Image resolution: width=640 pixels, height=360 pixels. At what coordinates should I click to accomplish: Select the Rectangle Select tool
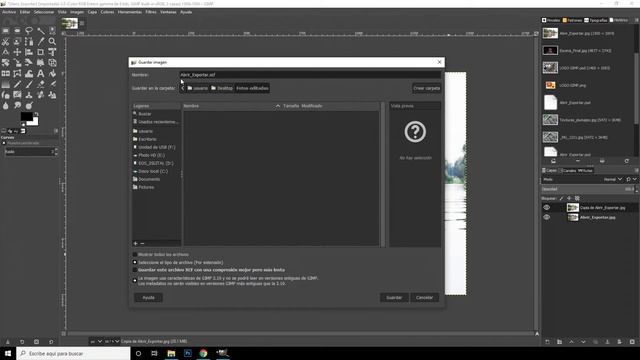tap(6, 31)
